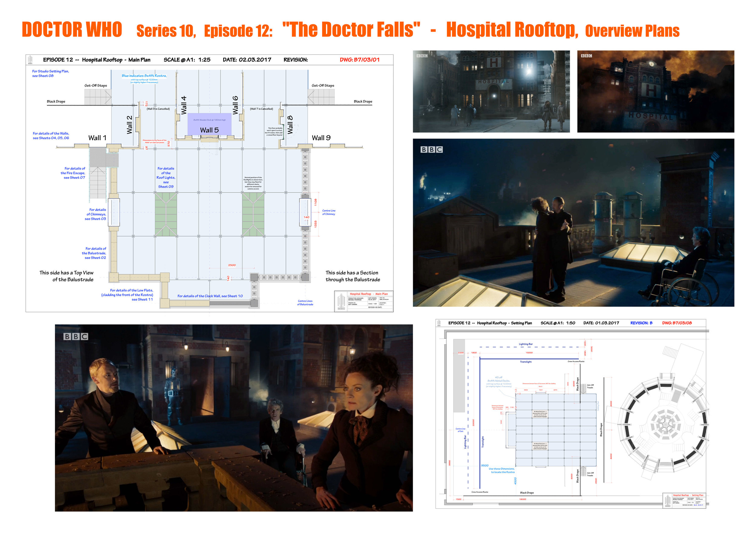Open the photo with the Cyberman behind the balustrade
The width and height of the screenshot is (756, 535).
(x=234, y=418)
